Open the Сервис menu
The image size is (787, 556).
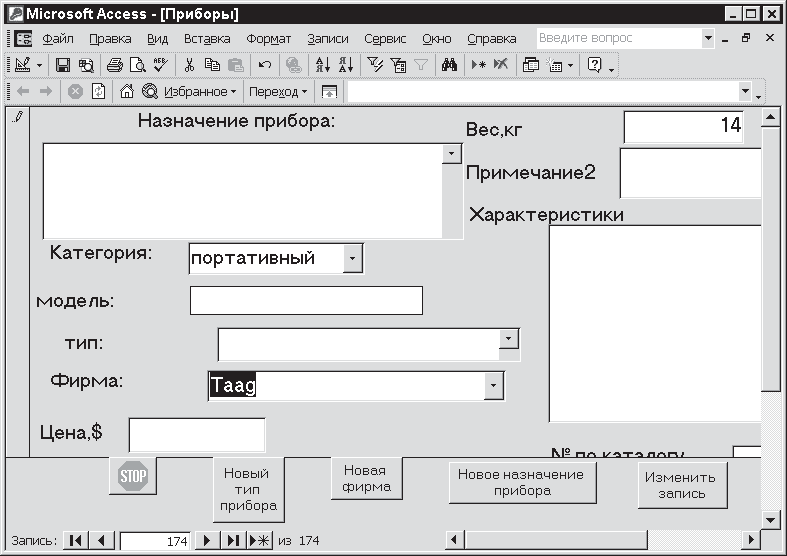[385, 39]
